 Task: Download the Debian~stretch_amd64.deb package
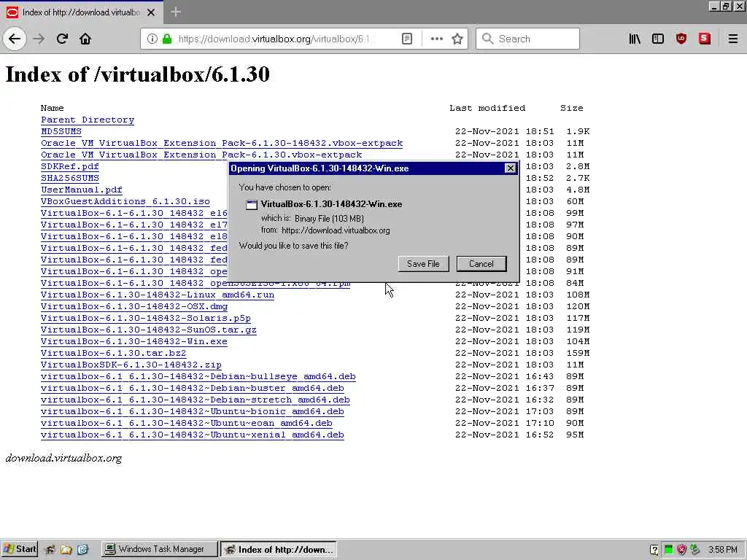(196, 400)
